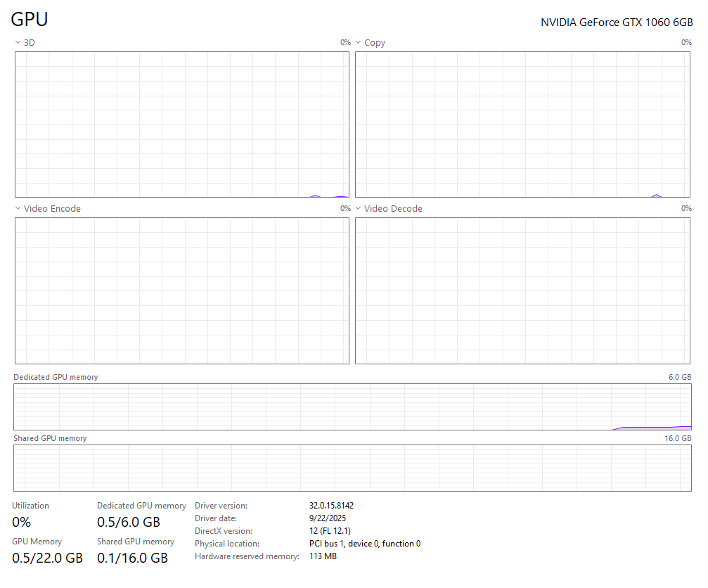Click driver version number 32.0.15.8142
The image size is (708, 588).
(331, 506)
